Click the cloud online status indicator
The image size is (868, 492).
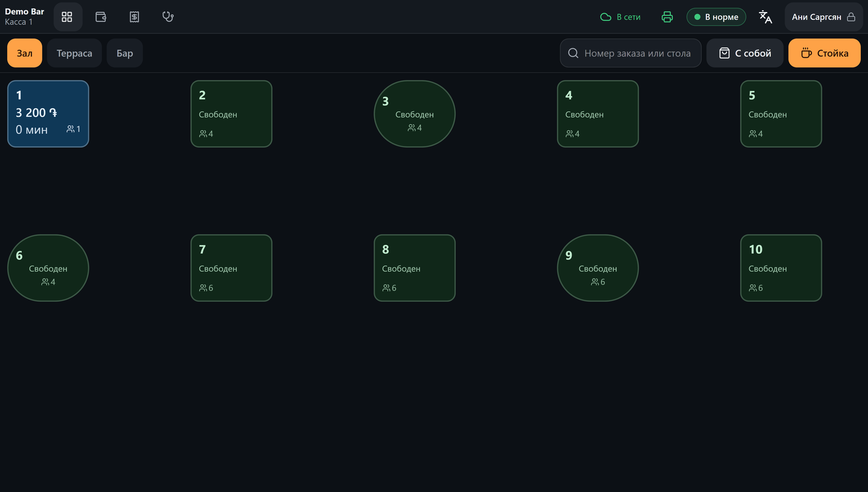click(620, 17)
